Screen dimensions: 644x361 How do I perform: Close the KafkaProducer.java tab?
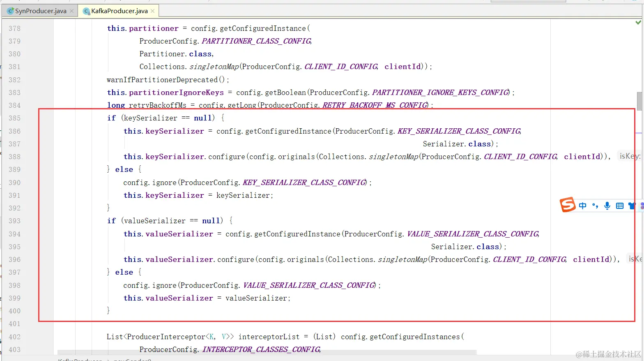tap(153, 11)
